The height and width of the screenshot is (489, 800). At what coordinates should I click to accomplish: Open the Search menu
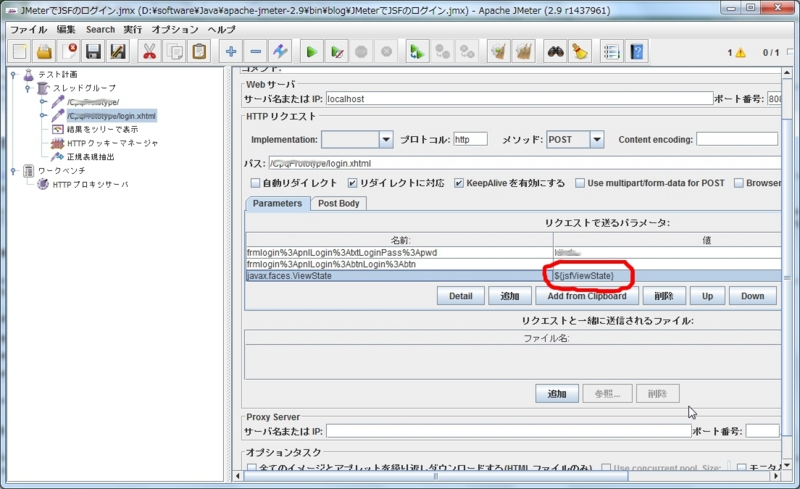[x=101, y=30]
